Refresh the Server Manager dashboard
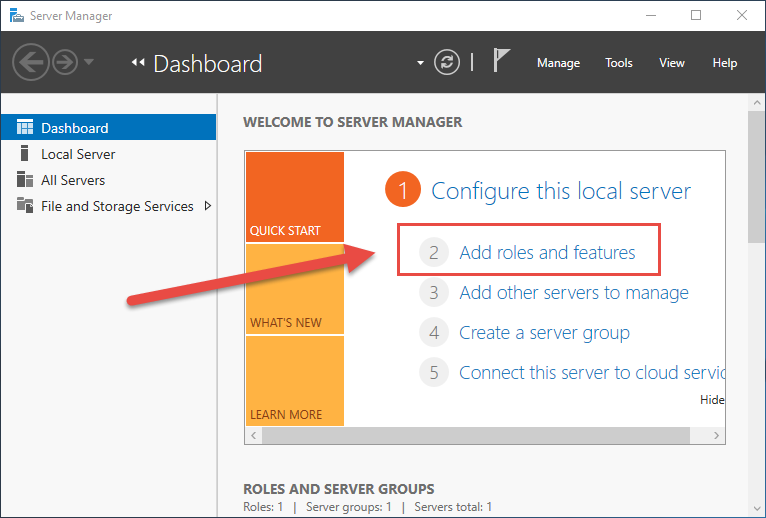The height and width of the screenshot is (518, 766). point(447,62)
